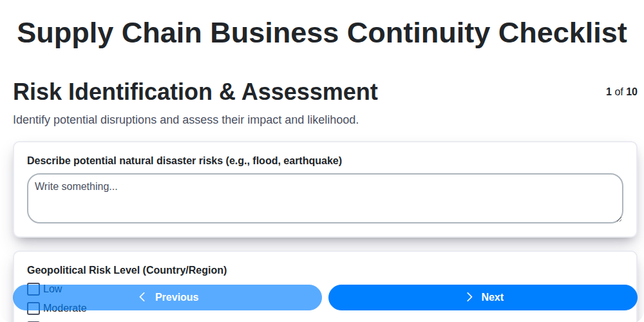Click the right chevron icon on Next

click(x=469, y=297)
